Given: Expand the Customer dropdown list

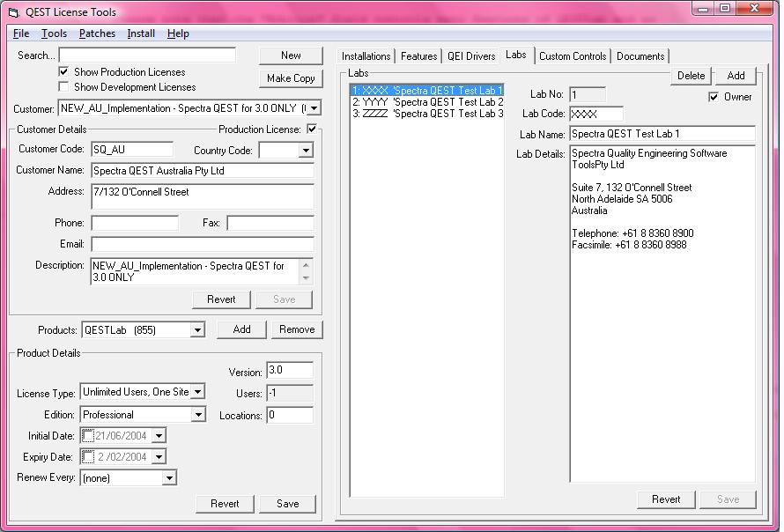Looking at the screenshot, I should coord(313,108).
